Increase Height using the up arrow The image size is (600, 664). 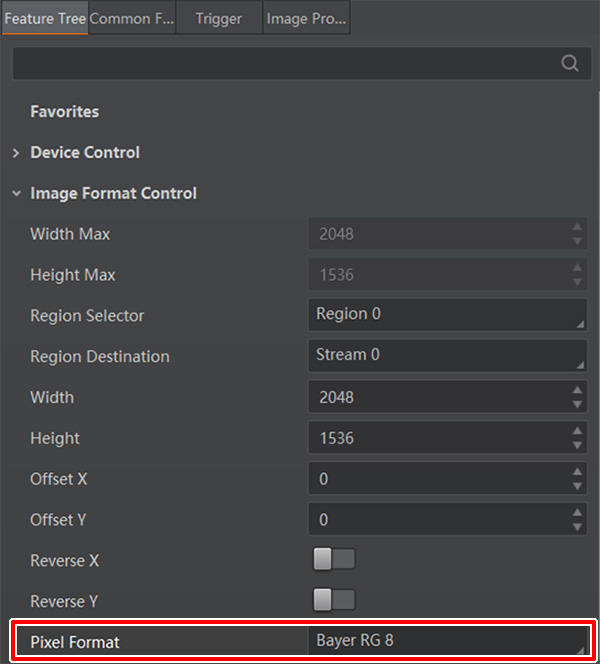[x=577, y=431]
